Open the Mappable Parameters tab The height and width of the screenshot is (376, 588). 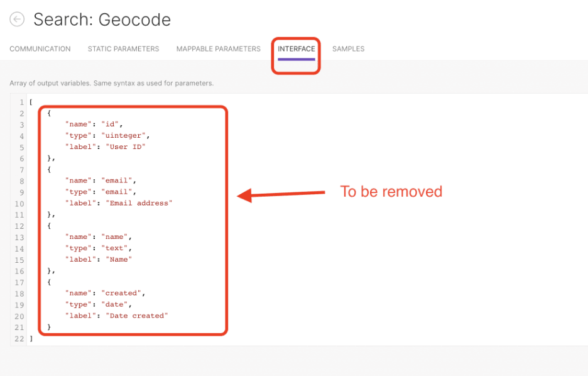(218, 48)
